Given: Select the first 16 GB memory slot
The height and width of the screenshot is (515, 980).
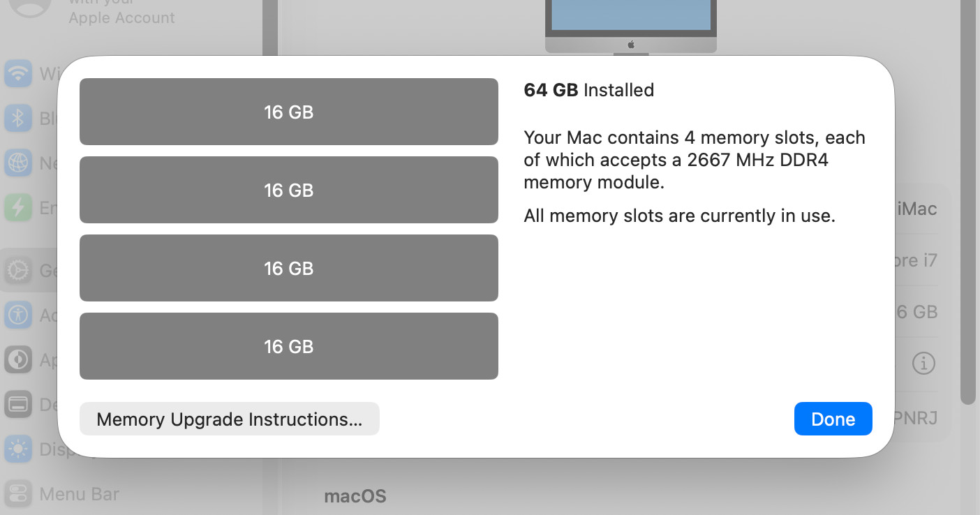Looking at the screenshot, I should (x=288, y=112).
